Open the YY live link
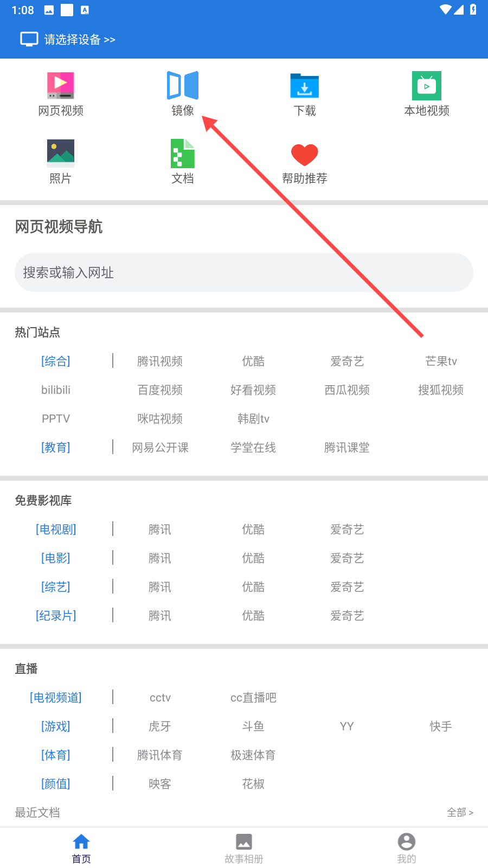Viewport: 488px width, 868px height. point(347,726)
